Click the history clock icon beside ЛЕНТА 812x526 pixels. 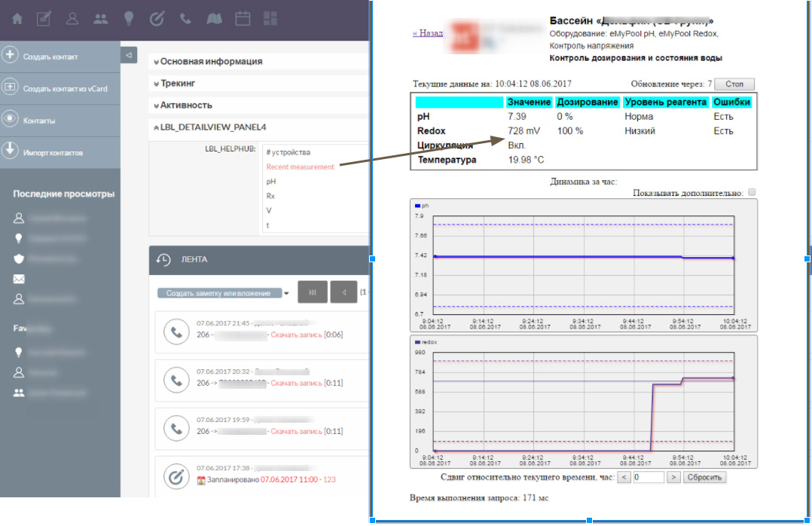163,260
